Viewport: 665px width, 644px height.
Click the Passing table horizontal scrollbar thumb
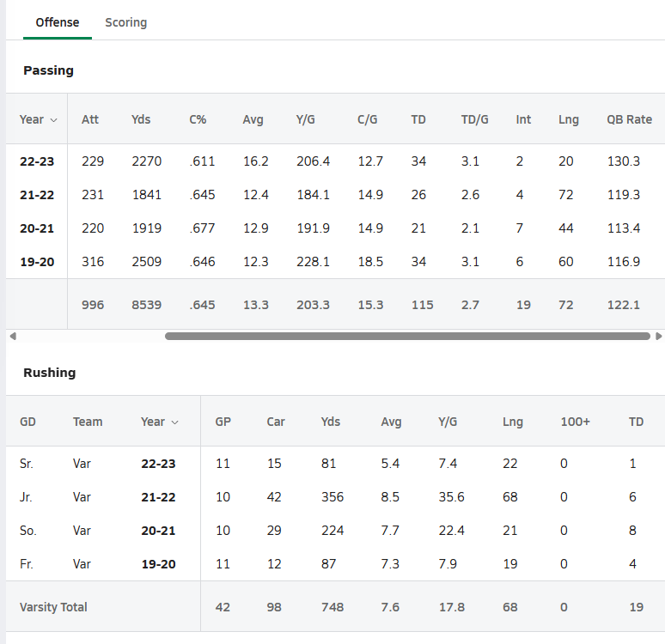407,337
